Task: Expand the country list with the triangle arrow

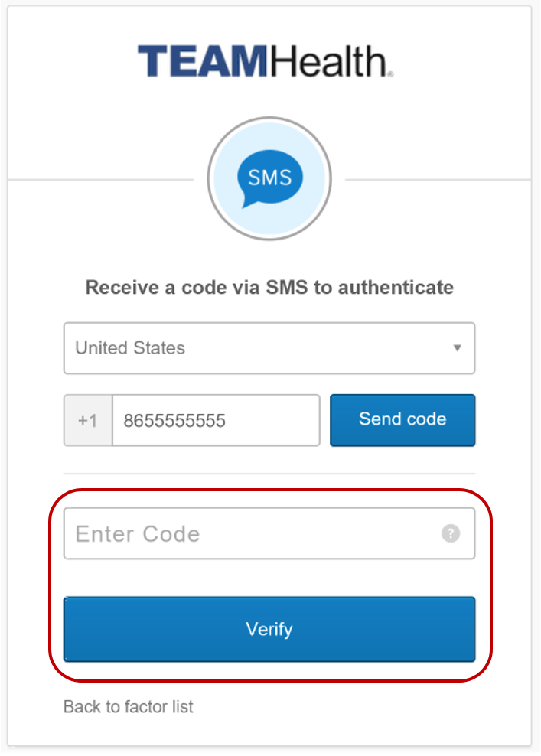Action: [457, 347]
